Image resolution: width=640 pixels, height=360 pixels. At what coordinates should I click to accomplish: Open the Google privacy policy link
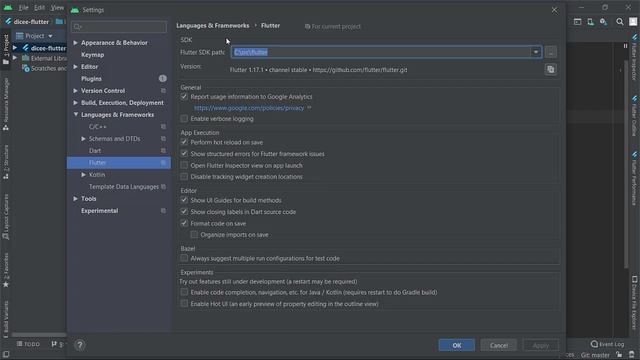[249, 108]
